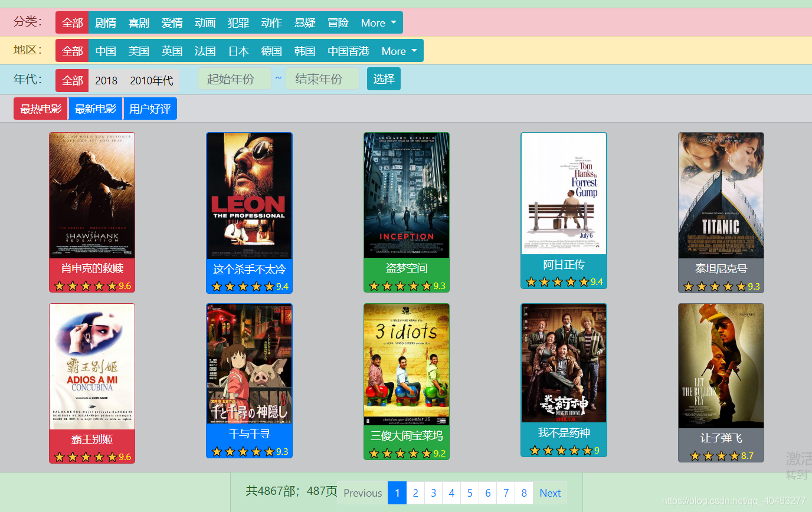This screenshot has width=812, height=512.
Task: Expand the More dropdown in 地区 row
Action: tap(400, 51)
